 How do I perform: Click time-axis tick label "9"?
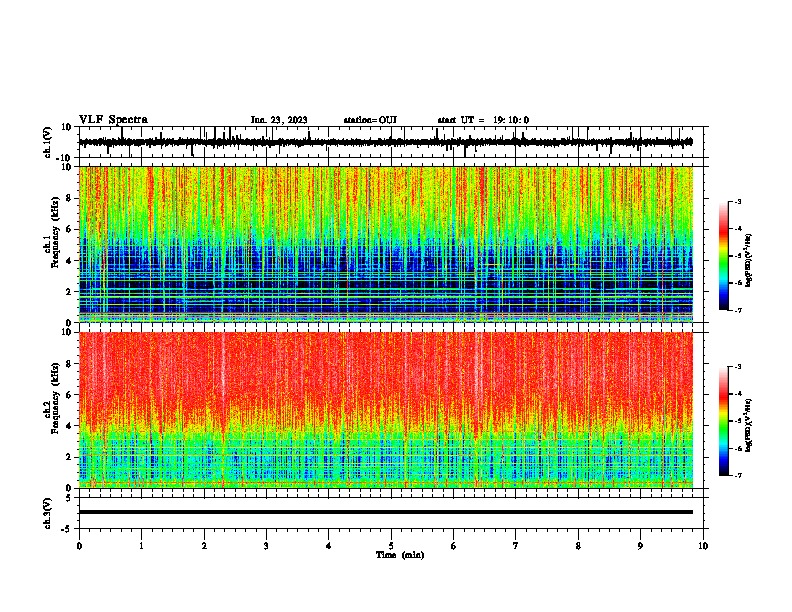[640, 546]
